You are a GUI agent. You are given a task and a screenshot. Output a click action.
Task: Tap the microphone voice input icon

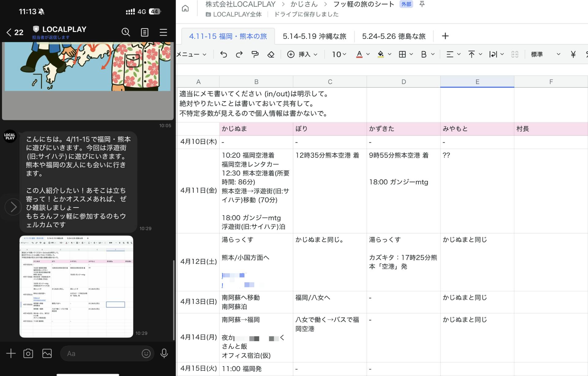point(164,353)
